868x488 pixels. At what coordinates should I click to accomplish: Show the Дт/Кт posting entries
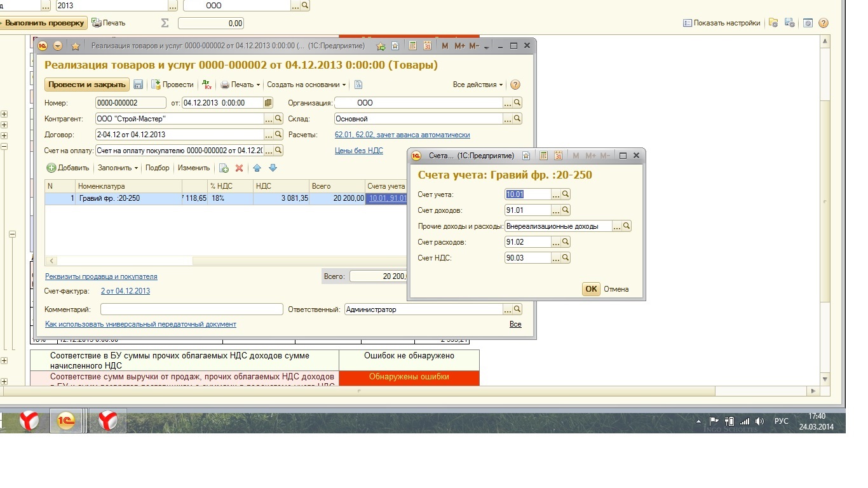(207, 85)
